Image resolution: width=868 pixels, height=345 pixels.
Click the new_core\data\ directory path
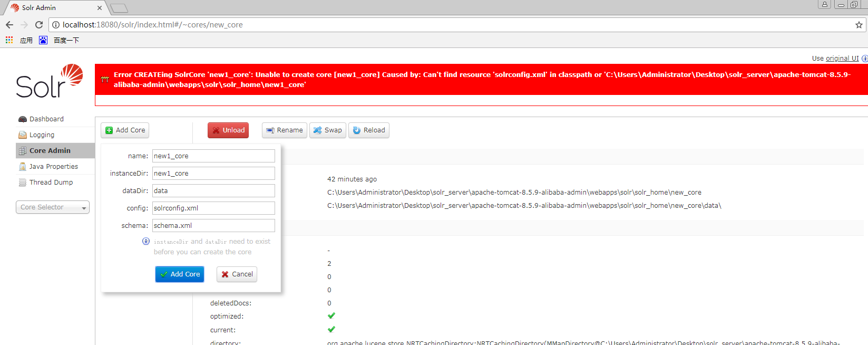click(x=524, y=206)
